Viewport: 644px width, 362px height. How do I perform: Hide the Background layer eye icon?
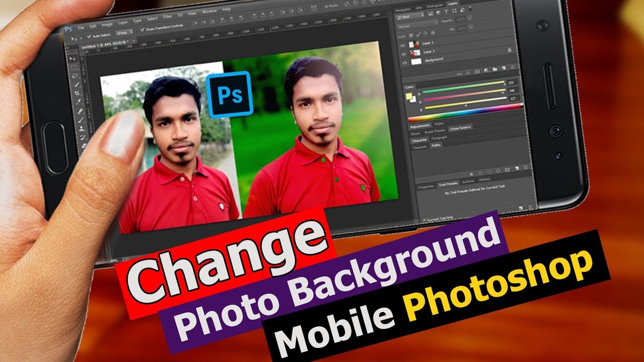[405, 63]
